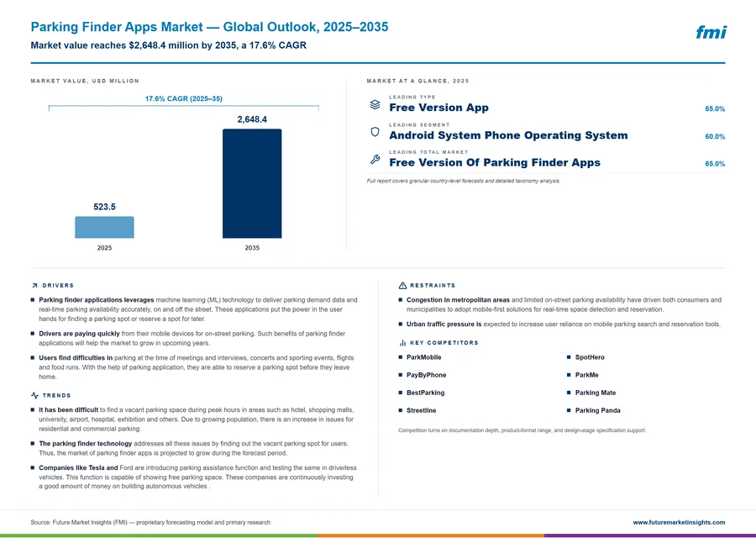The width and height of the screenshot is (756, 538).
Task: Click the TRENDS section heading
Action: tap(56, 395)
